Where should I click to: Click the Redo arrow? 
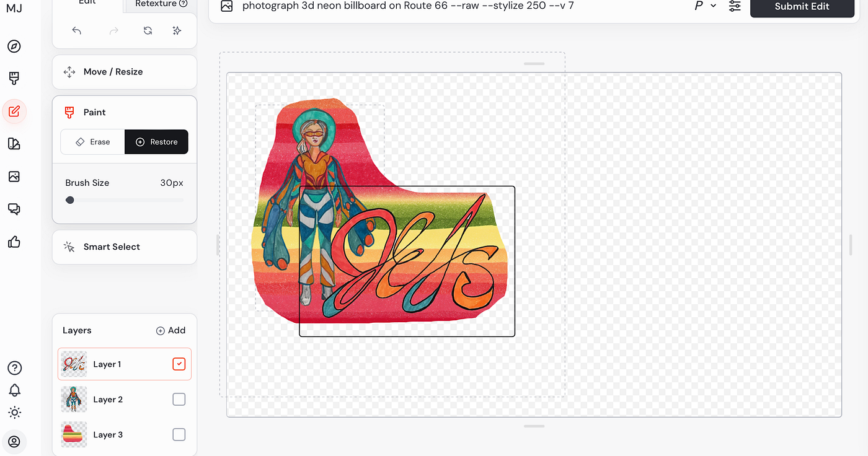click(114, 30)
